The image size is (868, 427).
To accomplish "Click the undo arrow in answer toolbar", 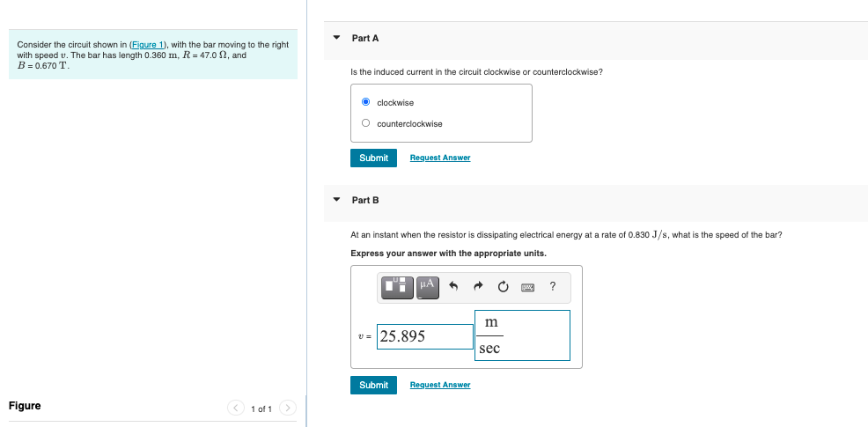I will click(x=454, y=287).
